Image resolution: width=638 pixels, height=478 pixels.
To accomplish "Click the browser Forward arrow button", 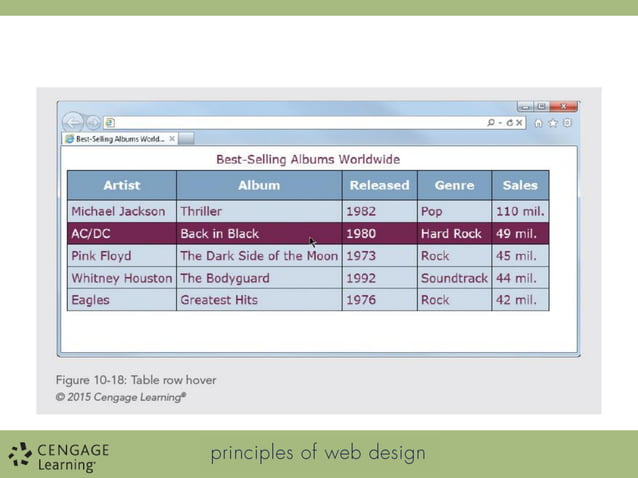I will [93, 122].
